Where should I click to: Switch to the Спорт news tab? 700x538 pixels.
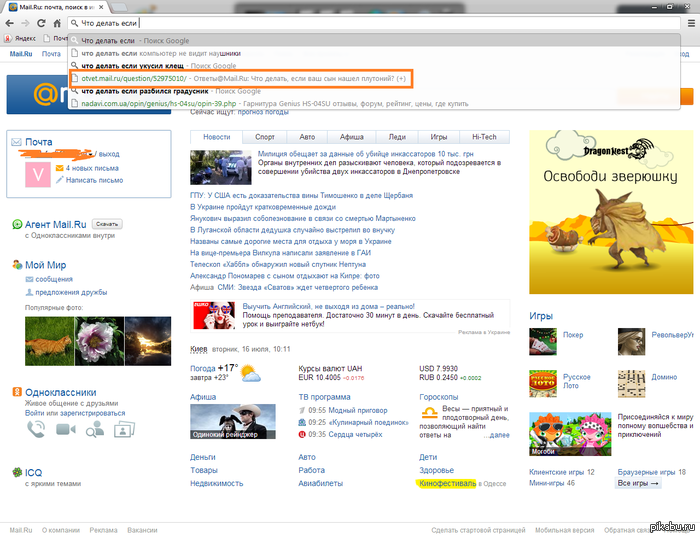pos(265,136)
